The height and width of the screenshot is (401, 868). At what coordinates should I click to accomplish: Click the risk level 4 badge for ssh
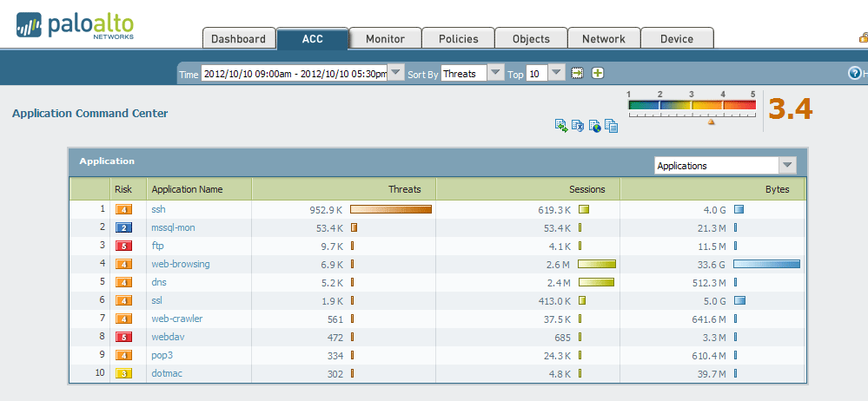pos(123,209)
